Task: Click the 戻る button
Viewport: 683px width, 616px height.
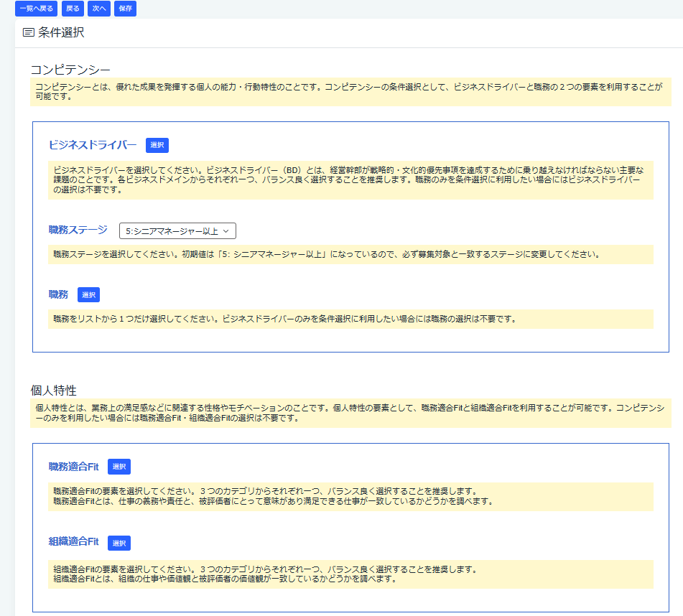Action: (72, 8)
